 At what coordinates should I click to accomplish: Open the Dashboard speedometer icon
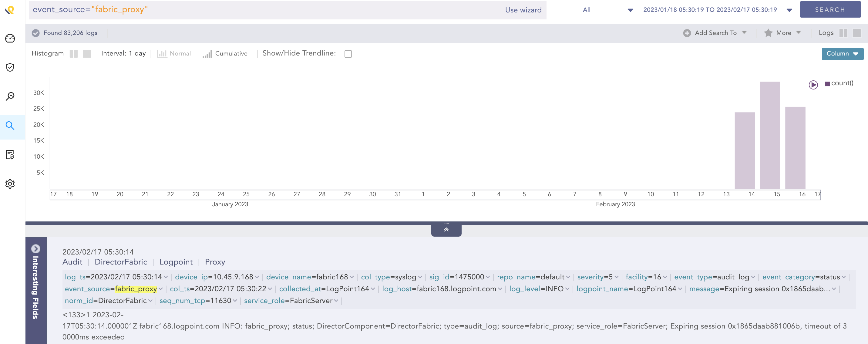point(10,39)
